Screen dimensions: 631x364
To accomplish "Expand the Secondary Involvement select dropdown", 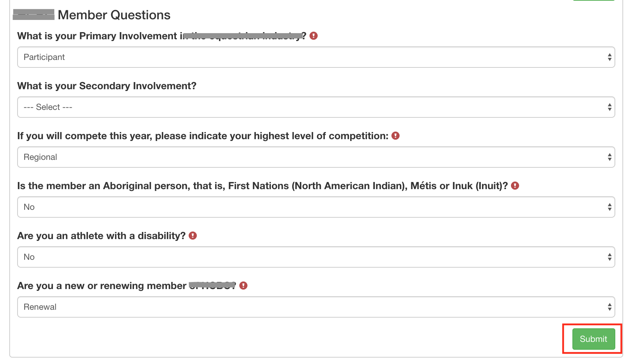I will pyautogui.click(x=316, y=107).
